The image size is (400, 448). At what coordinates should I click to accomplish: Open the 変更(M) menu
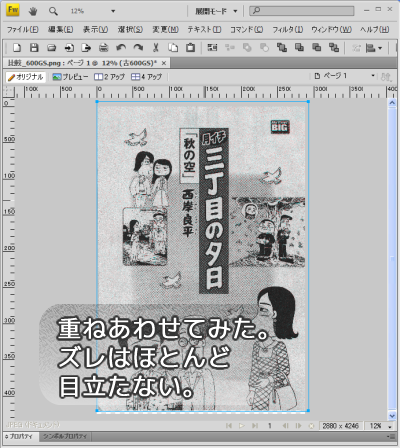click(x=165, y=30)
